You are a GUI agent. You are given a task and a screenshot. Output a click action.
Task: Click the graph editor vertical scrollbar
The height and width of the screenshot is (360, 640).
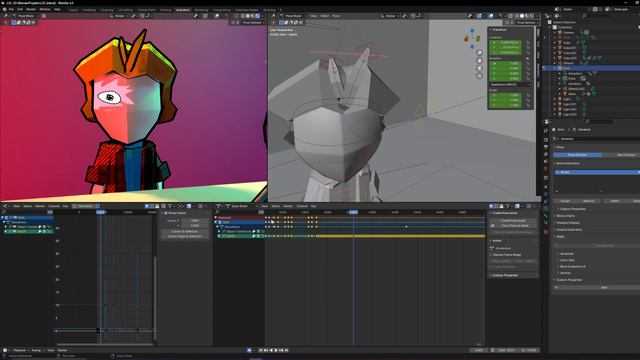point(155,298)
